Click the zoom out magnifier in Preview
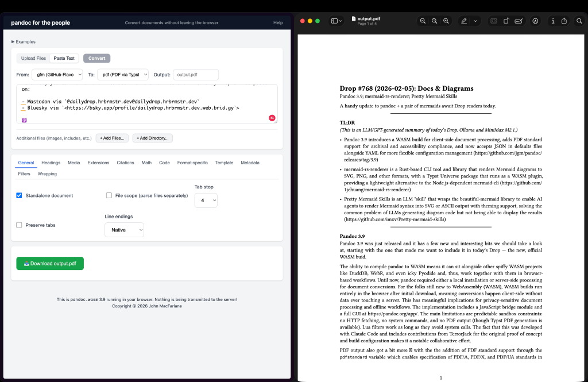The image size is (588, 382). pos(423,21)
